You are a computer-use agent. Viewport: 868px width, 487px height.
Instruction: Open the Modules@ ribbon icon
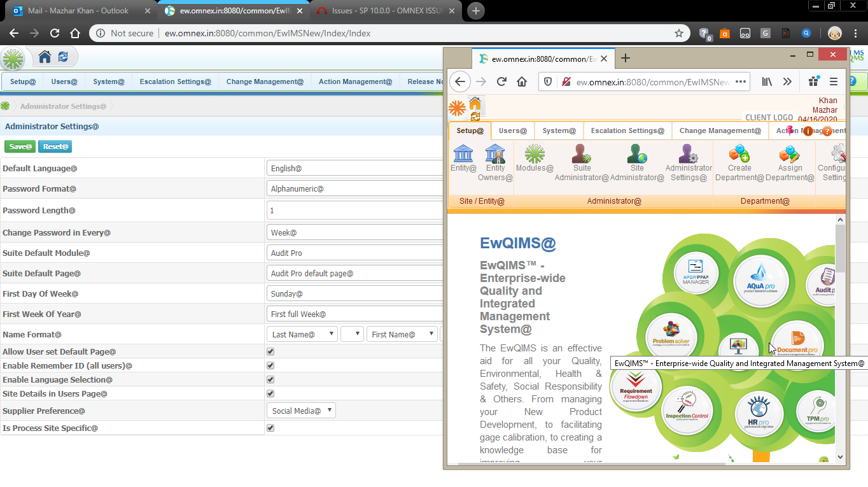pos(535,159)
